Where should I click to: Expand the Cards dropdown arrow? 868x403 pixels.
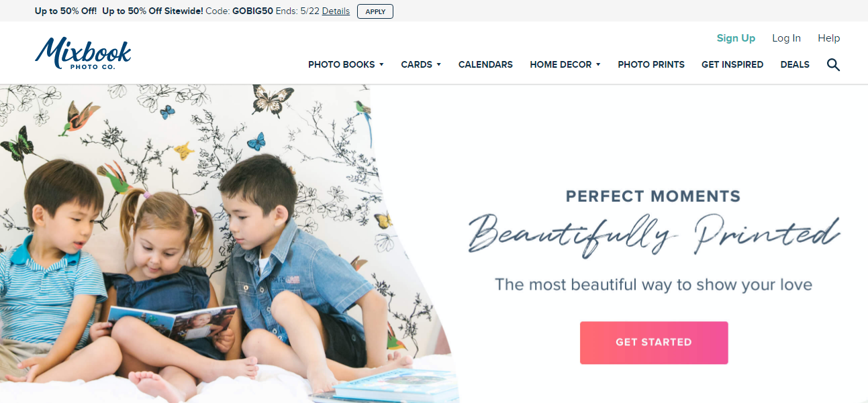(x=438, y=64)
